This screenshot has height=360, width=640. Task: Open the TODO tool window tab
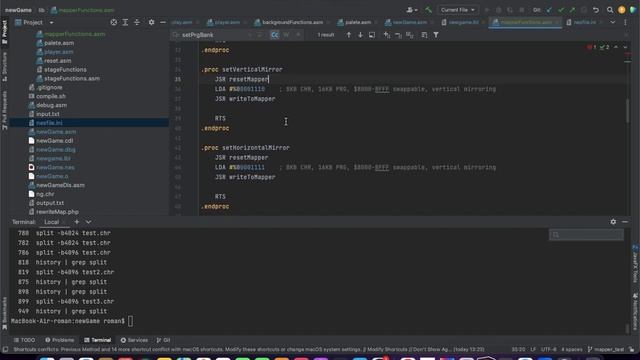click(24, 340)
